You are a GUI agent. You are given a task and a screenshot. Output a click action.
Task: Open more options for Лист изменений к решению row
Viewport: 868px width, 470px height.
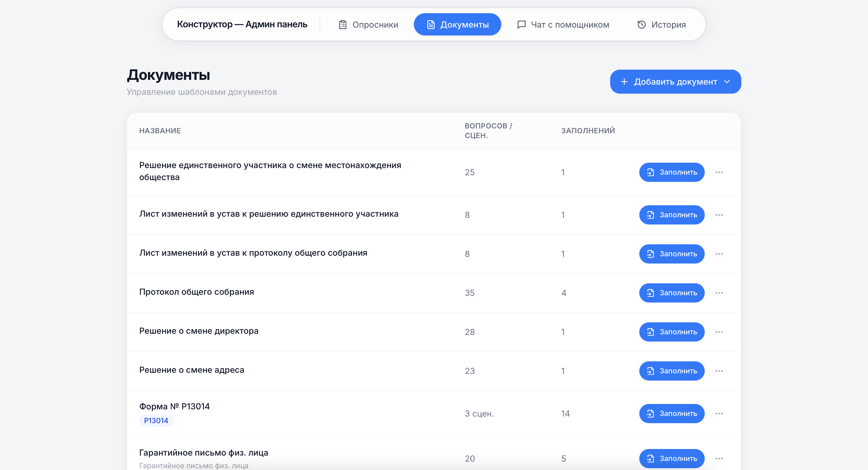tap(719, 215)
